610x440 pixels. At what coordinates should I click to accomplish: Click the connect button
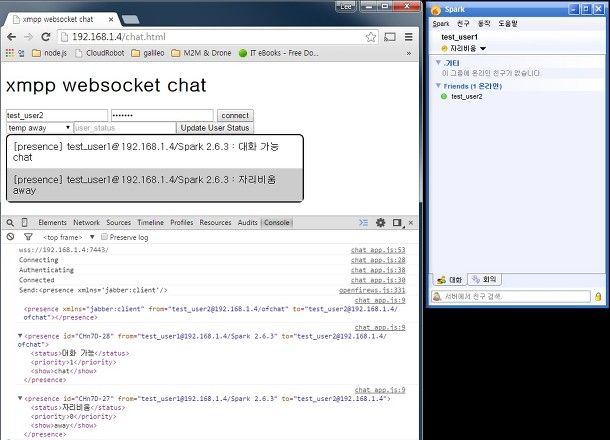(x=235, y=116)
